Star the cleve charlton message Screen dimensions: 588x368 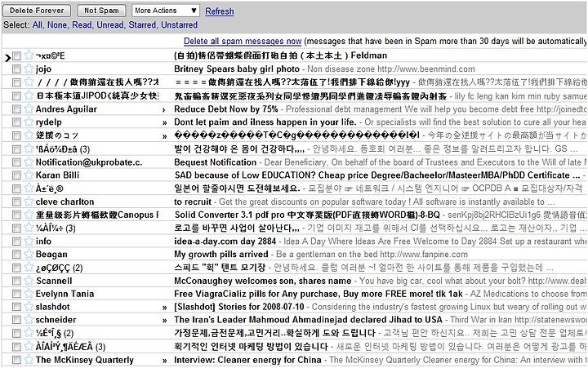point(29,202)
